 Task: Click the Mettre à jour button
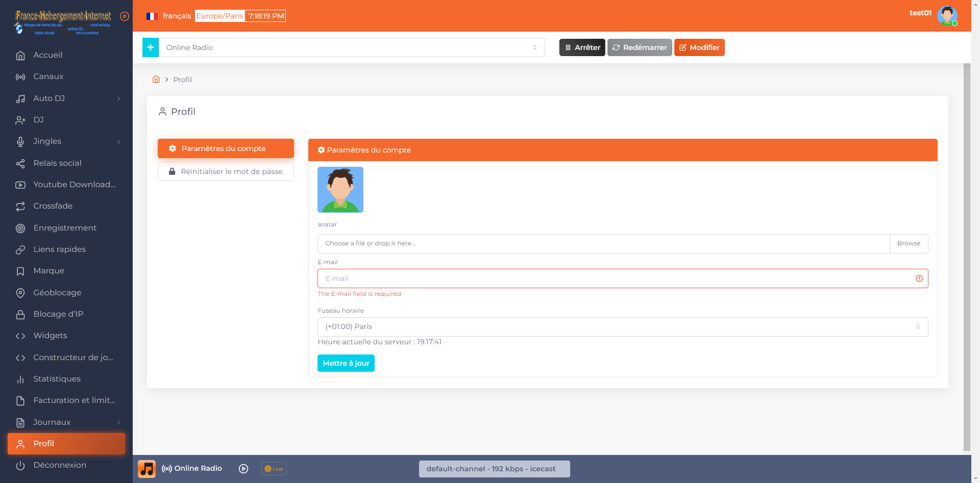pos(346,363)
